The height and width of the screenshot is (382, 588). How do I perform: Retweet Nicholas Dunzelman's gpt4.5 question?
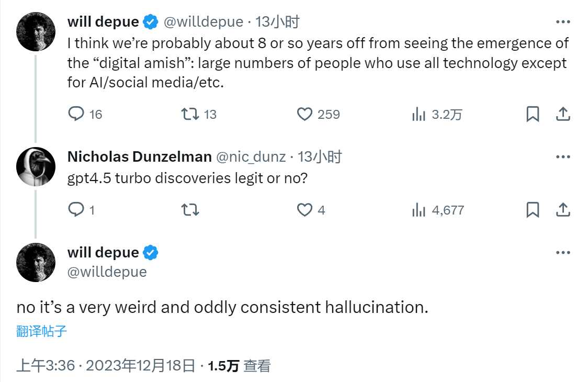pyautogui.click(x=190, y=210)
